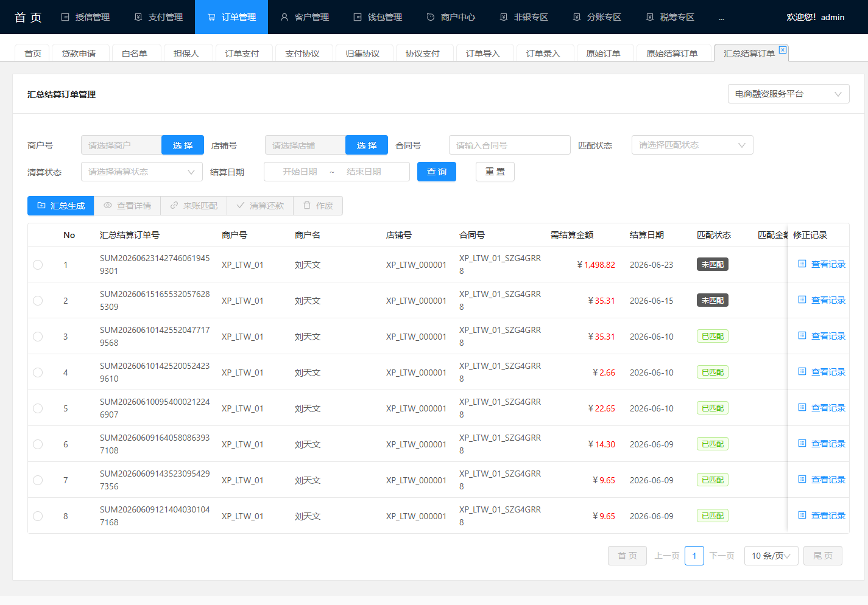Viewport: 868px width, 605px height.
Task: Click the record icon in row 6
Action: click(802, 443)
